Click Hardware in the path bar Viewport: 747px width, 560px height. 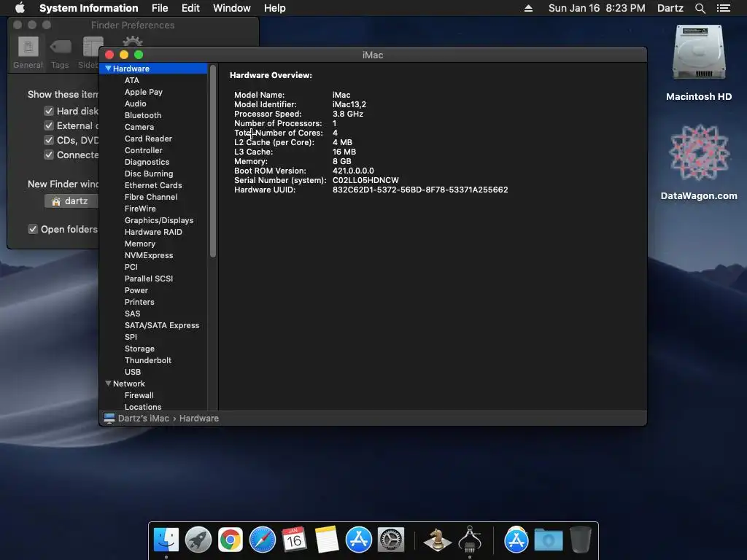(x=199, y=418)
